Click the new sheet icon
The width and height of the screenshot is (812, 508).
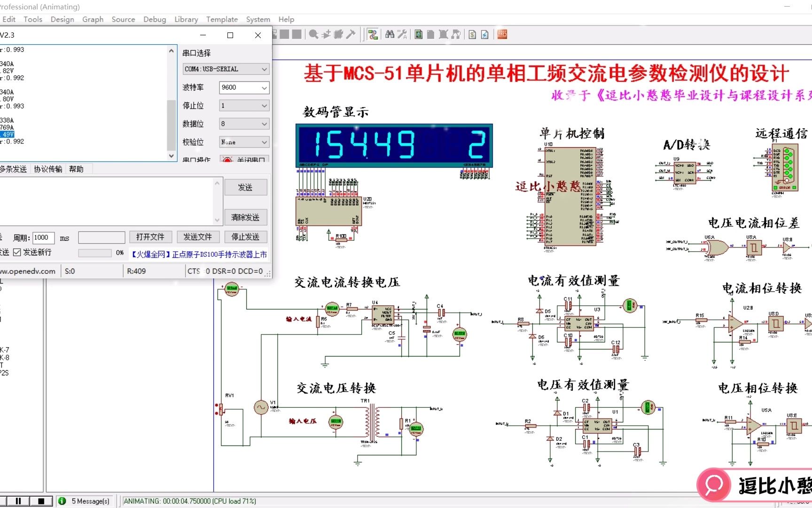[x=431, y=34]
